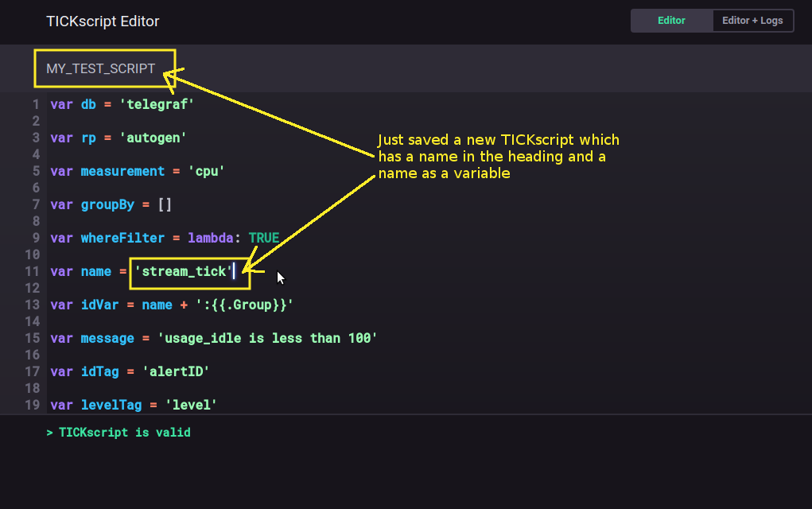Click the TICKscript is valid status message

tap(121, 432)
